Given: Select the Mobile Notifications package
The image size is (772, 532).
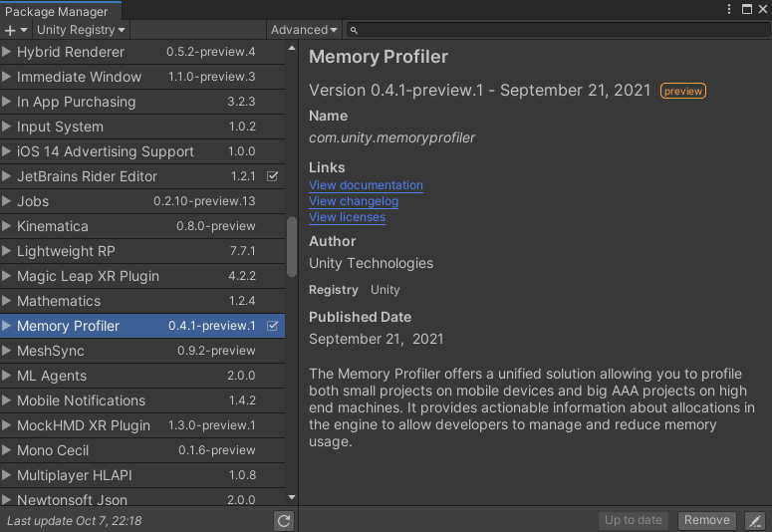Looking at the screenshot, I should coord(142,400).
